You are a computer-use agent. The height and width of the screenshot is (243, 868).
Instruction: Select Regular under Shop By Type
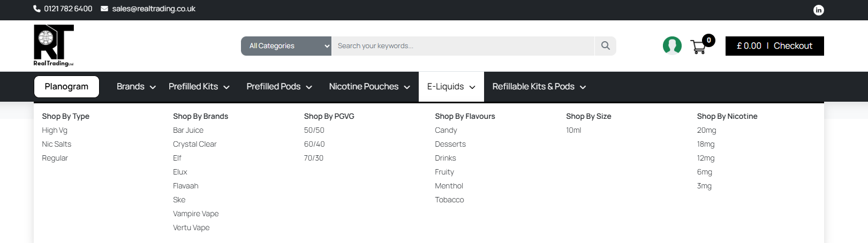pos(55,158)
